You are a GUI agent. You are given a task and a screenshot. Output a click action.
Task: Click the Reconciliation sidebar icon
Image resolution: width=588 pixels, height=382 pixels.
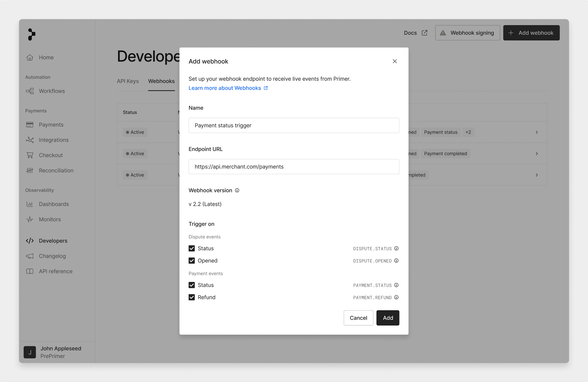pyautogui.click(x=30, y=170)
